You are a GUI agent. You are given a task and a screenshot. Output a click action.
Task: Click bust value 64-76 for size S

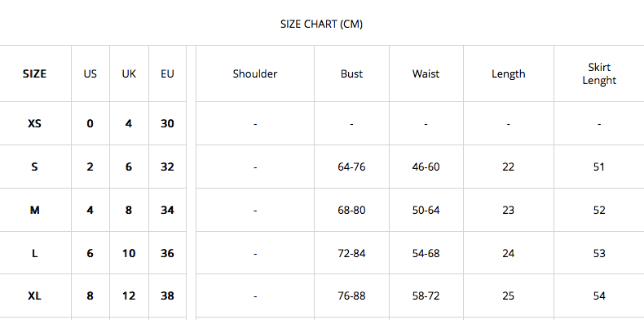click(351, 167)
